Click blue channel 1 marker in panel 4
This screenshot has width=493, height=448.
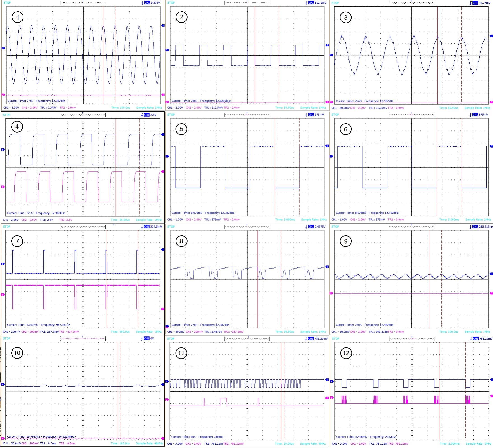click(3, 149)
